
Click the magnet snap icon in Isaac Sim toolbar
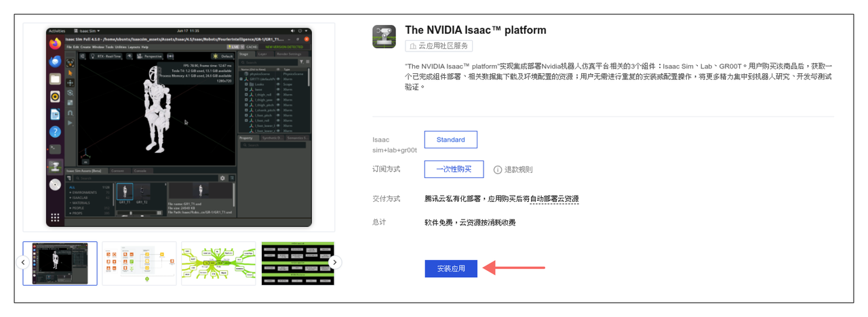tap(70, 113)
